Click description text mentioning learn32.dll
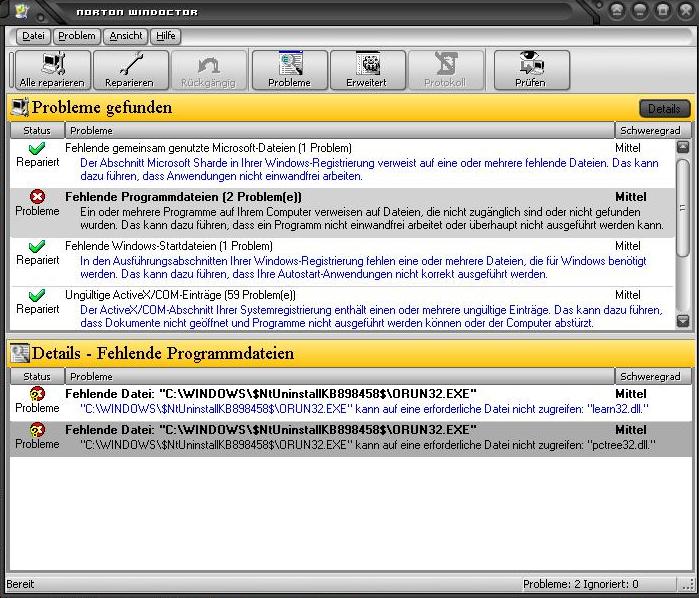Viewport: 699px width, 598px height. point(365,408)
